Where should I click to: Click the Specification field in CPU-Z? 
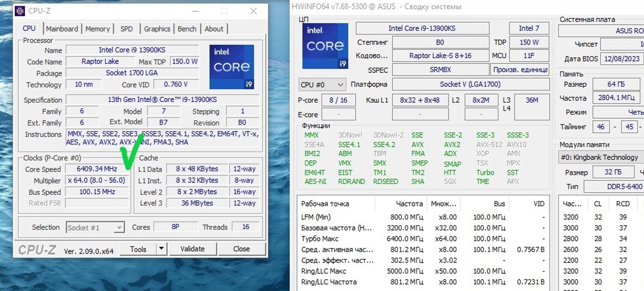pos(162,100)
